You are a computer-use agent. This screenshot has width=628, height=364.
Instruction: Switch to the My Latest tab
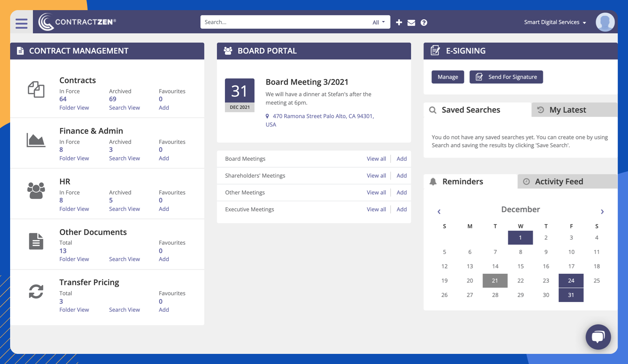[567, 110]
